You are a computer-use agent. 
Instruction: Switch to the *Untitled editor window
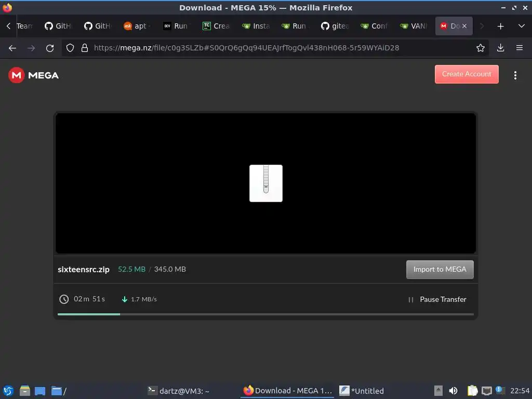(x=362, y=391)
